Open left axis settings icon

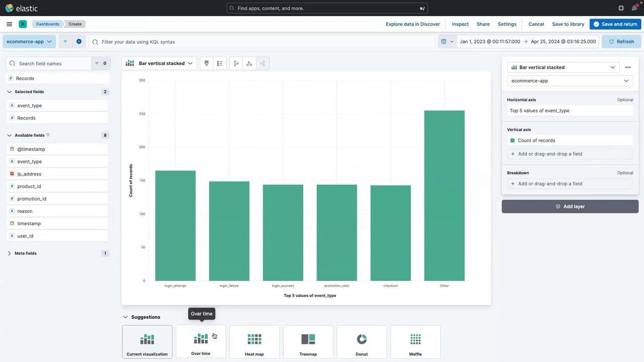point(236,63)
